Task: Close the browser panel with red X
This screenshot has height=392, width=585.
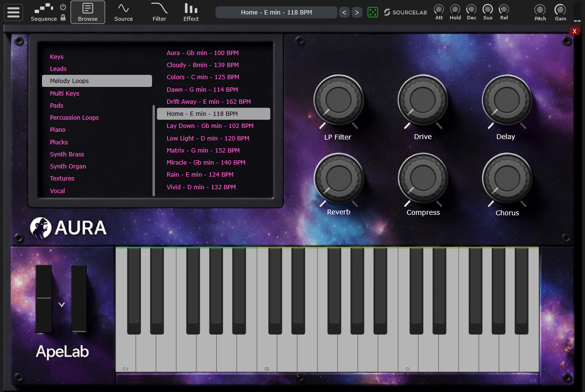Action: [574, 31]
